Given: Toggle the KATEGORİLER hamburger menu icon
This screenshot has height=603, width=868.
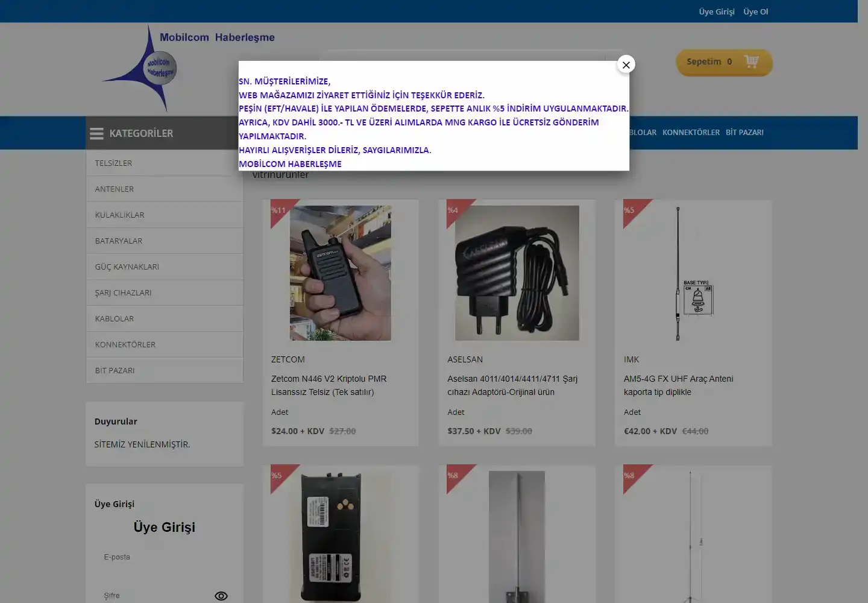Looking at the screenshot, I should 96,133.
